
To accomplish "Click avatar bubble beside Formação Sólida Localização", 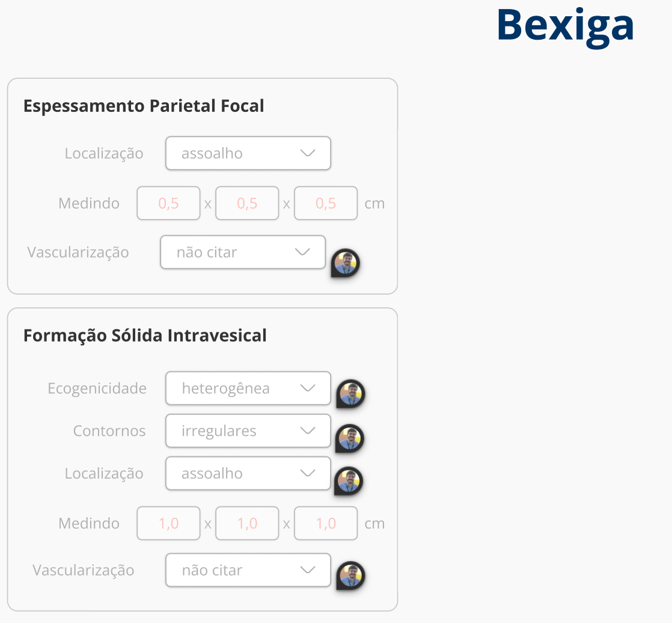I will 349,481.
